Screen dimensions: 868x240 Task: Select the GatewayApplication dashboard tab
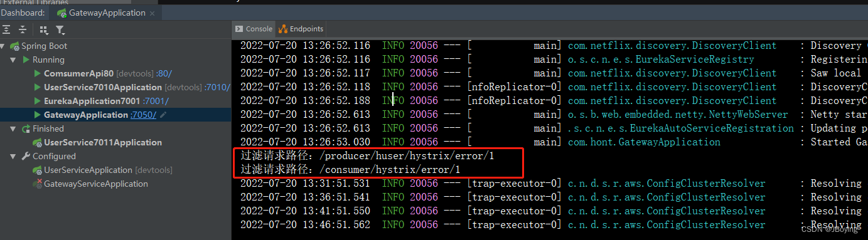(x=106, y=13)
